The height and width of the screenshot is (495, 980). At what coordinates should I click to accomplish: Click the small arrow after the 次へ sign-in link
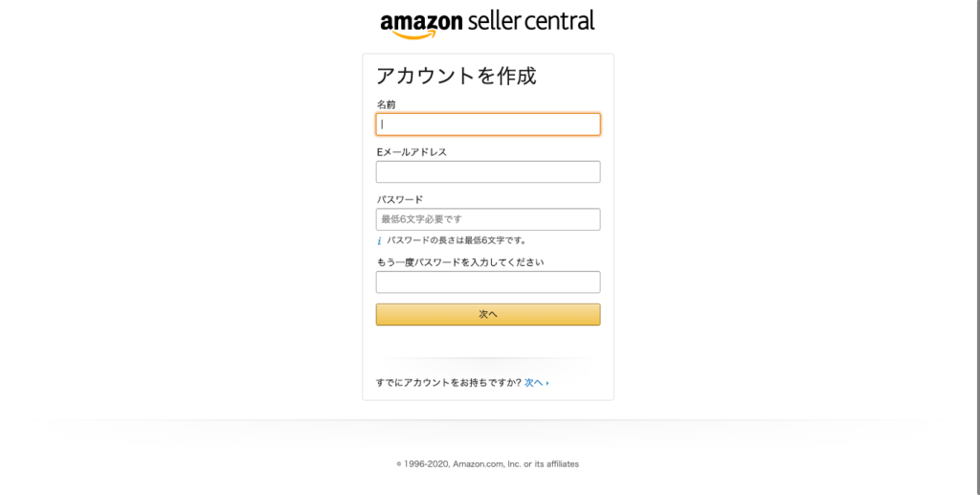547,383
